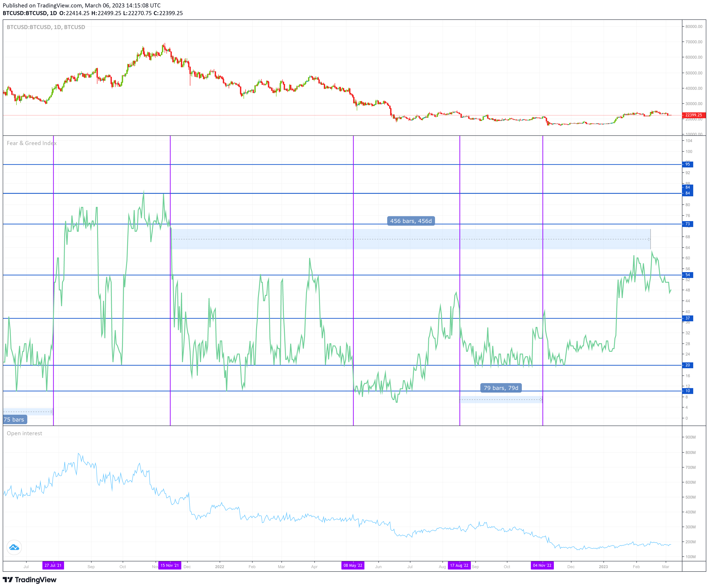The image size is (709, 588).
Task: Select the 27 Jul '21 date marker
Action: click(53, 565)
